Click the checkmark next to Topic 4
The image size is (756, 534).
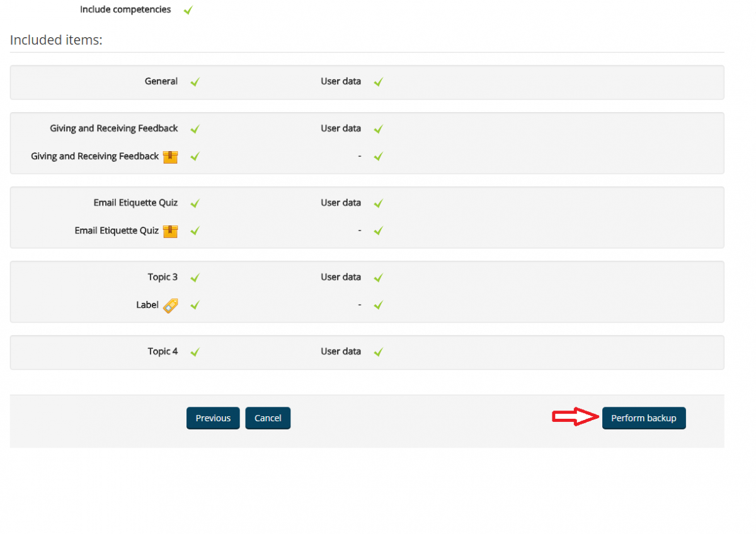point(195,352)
